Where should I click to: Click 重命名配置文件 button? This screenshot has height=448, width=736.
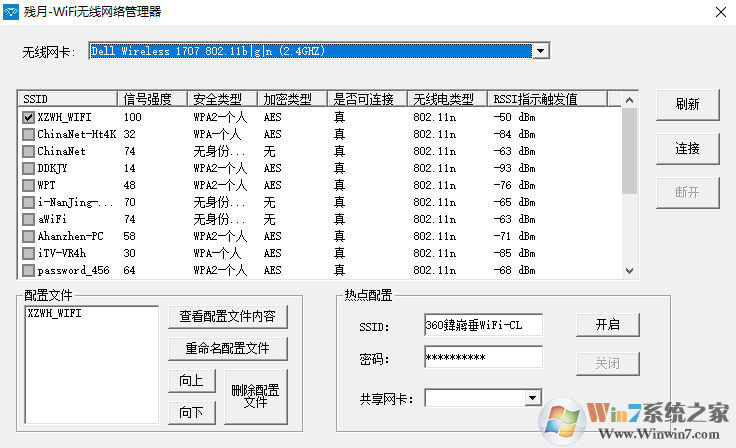(x=228, y=348)
